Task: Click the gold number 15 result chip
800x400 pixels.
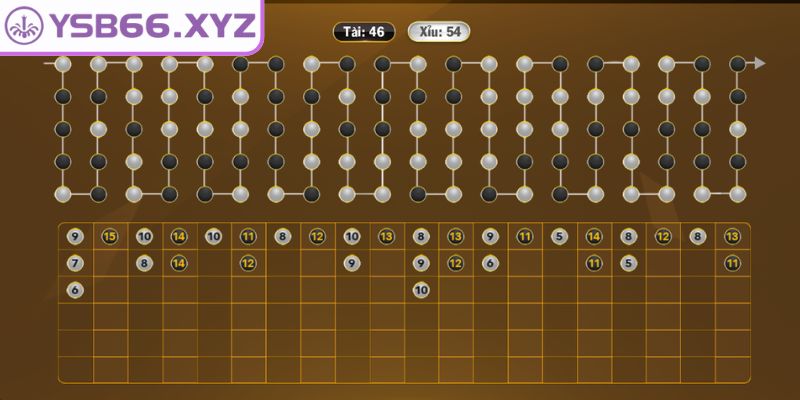Action: point(110,237)
